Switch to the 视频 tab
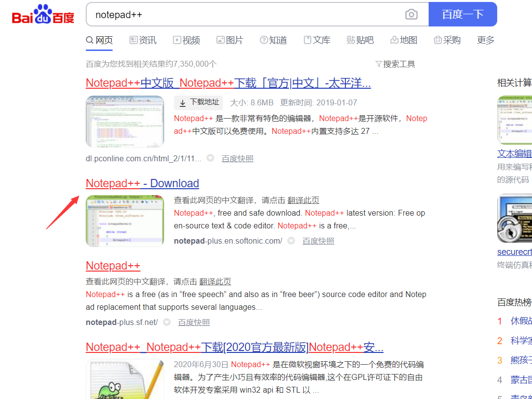Screen dimensions: 532x399 pyautogui.click(x=186, y=40)
